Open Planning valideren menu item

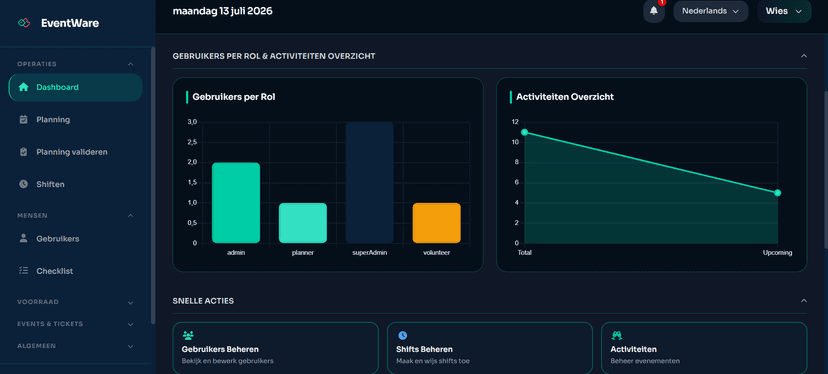tap(76, 152)
